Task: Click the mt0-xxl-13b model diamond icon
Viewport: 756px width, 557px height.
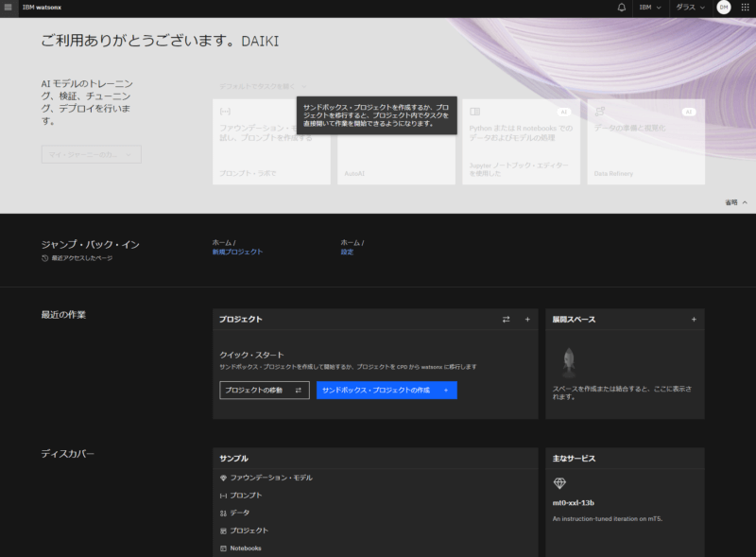Action: (x=559, y=483)
